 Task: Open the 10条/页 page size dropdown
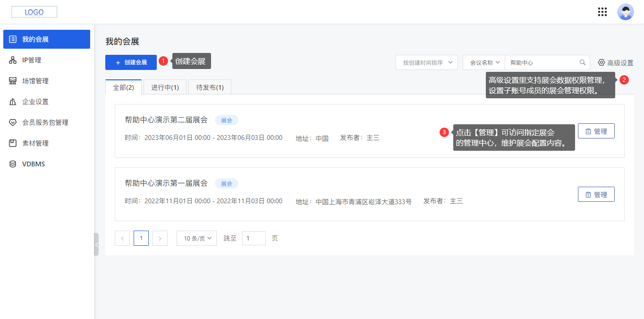(x=196, y=238)
